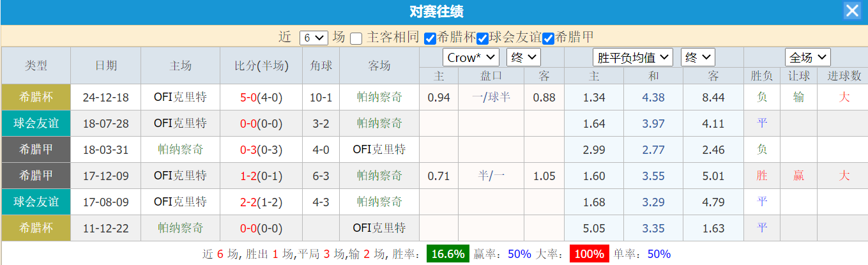
Task: Click the 5-0 score on 24-12-18
Action: point(248,98)
